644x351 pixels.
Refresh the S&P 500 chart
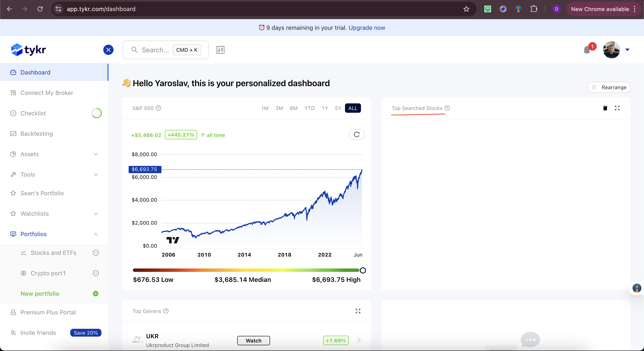356,135
